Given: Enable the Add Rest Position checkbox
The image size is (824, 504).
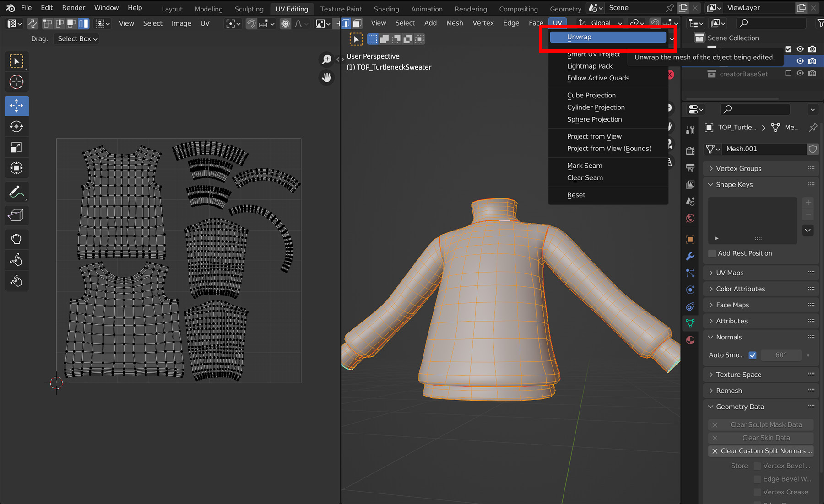Looking at the screenshot, I should click(x=712, y=253).
